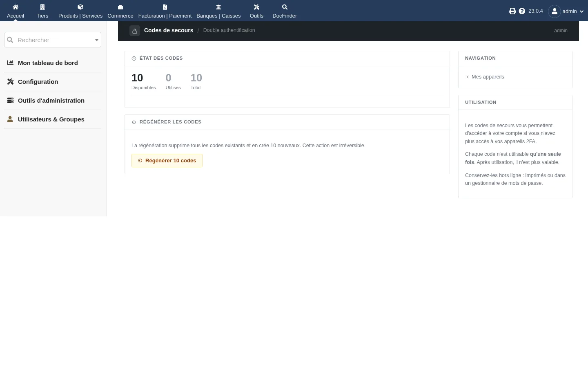
Task: Click the Disponibles count label
Action: (x=144, y=88)
